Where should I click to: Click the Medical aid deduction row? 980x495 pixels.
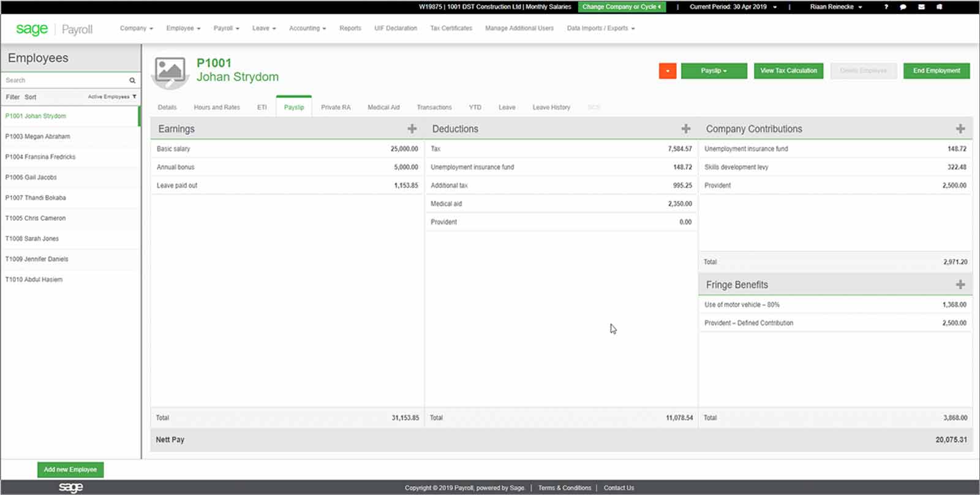point(561,204)
